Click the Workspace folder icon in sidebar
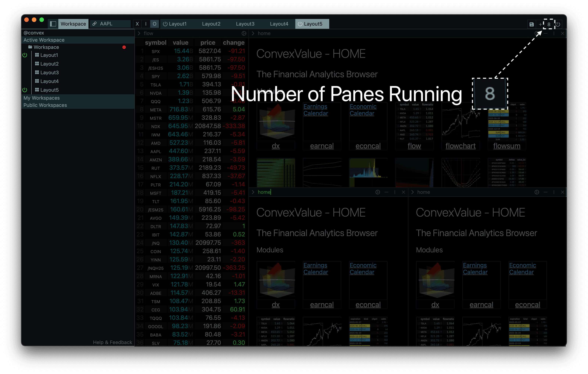588x374 pixels. [30, 47]
